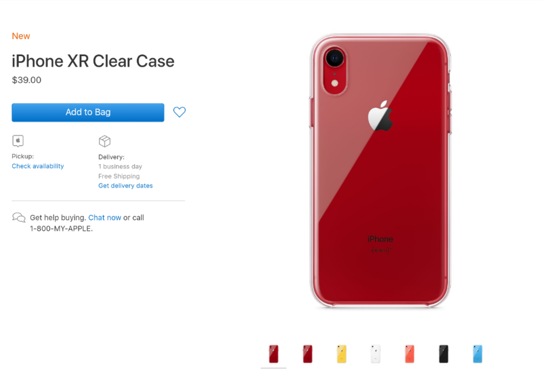Screen dimensions: 543x392
Task: Click the Apple Store pickup icon
Action: point(18,141)
